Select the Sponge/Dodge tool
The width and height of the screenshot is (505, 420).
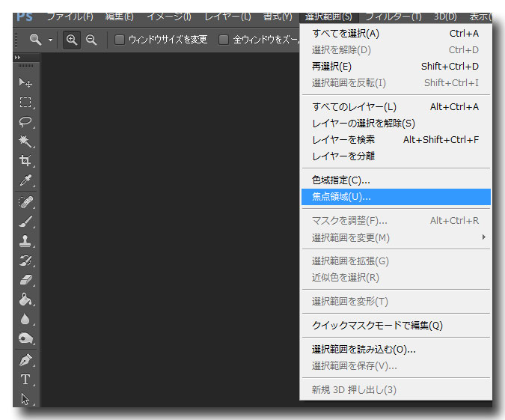point(25,338)
